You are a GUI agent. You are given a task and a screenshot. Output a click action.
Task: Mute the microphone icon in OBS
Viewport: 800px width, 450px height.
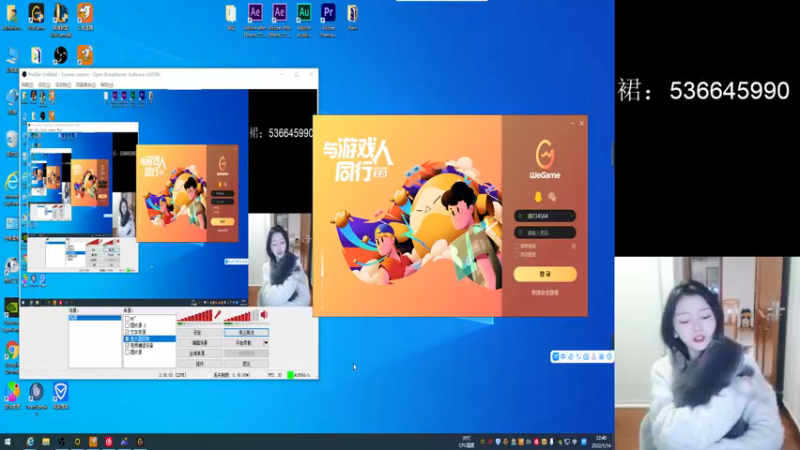click(x=218, y=315)
